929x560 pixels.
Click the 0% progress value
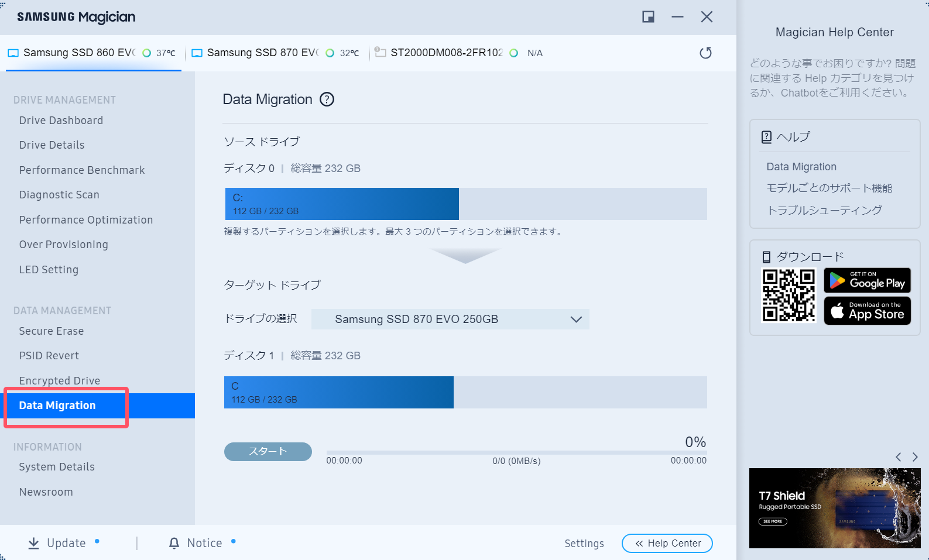pos(695,442)
